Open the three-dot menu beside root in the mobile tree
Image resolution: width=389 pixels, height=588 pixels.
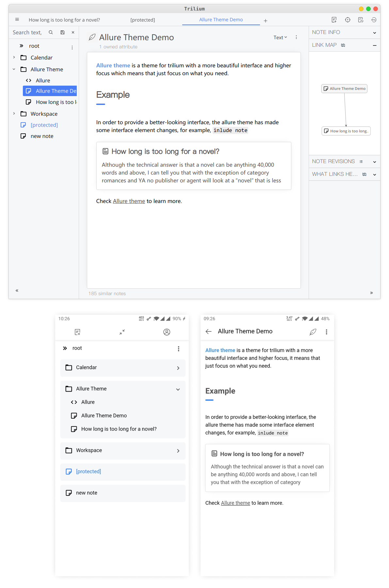(x=178, y=349)
